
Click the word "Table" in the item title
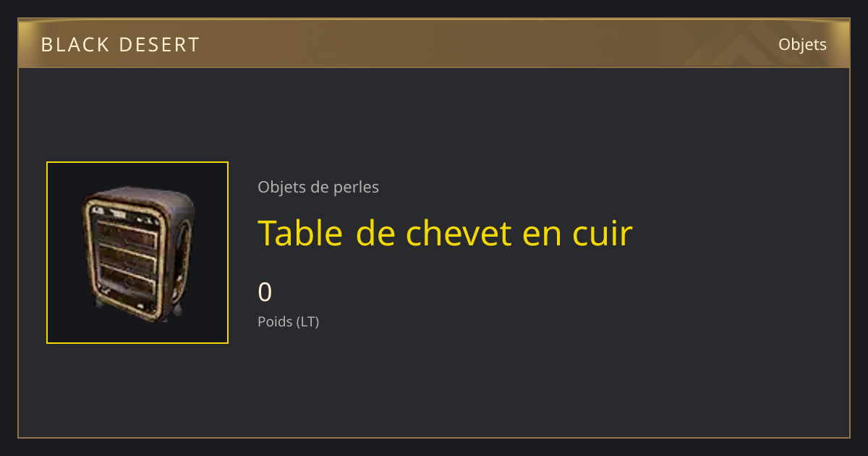[x=300, y=232]
